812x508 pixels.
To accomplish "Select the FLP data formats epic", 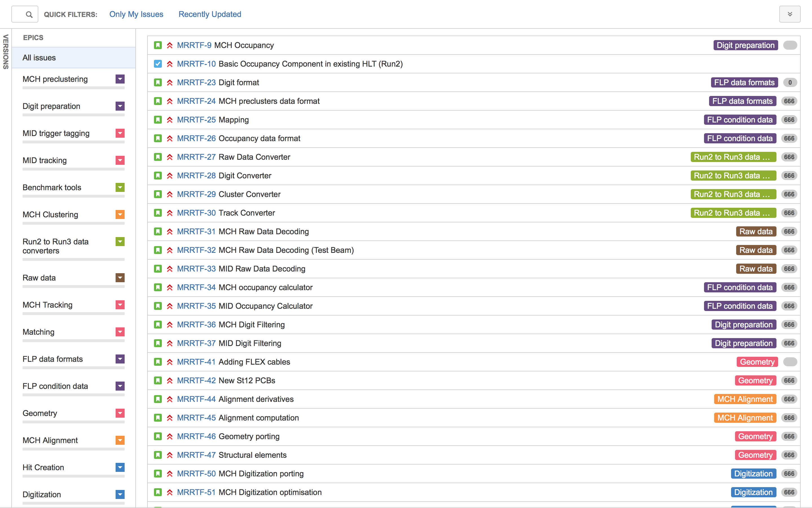I will pos(52,359).
